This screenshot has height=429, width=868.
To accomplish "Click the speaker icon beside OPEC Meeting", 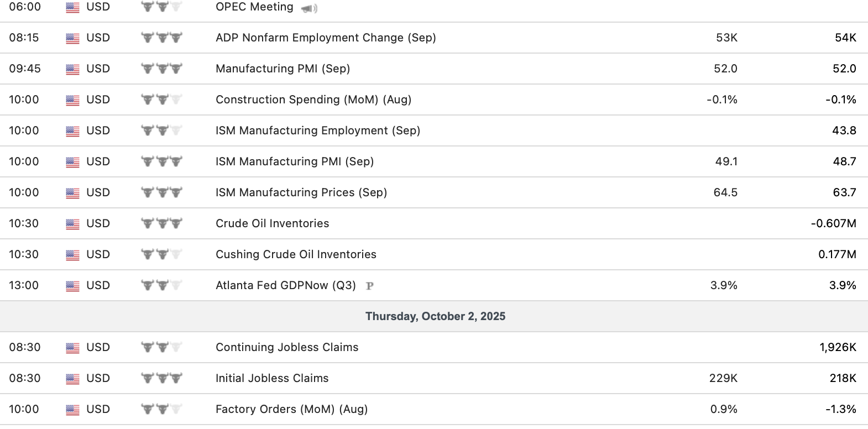I will (309, 8).
